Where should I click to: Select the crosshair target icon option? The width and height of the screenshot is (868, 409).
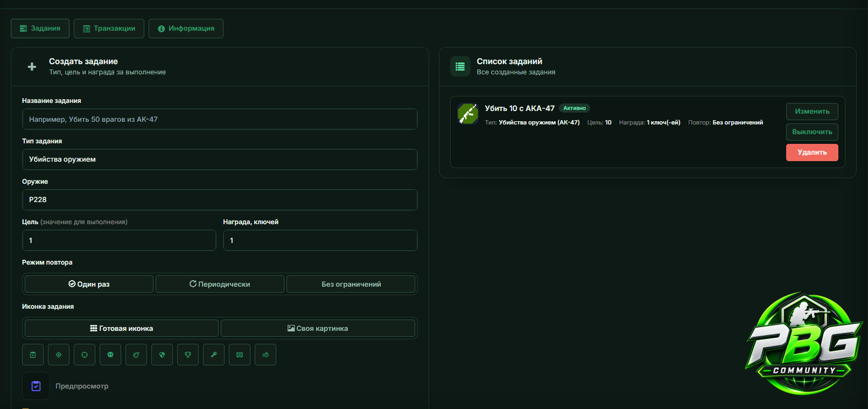(x=59, y=355)
